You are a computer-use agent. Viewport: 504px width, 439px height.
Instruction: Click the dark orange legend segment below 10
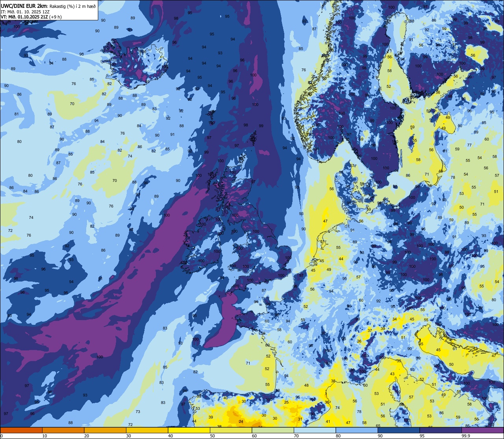21,430
